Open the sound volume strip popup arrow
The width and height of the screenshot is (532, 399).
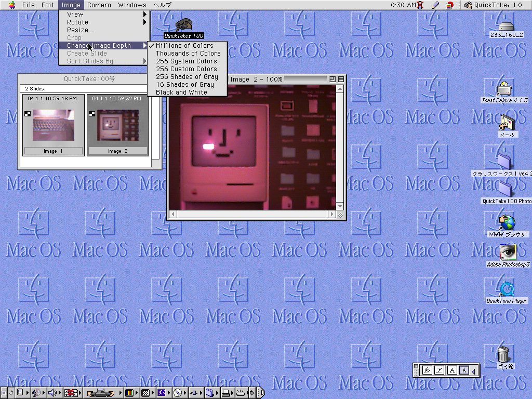(x=59, y=393)
